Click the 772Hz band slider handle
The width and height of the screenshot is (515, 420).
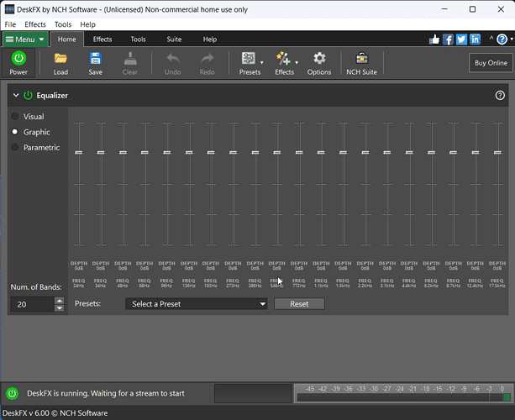pyautogui.click(x=299, y=152)
